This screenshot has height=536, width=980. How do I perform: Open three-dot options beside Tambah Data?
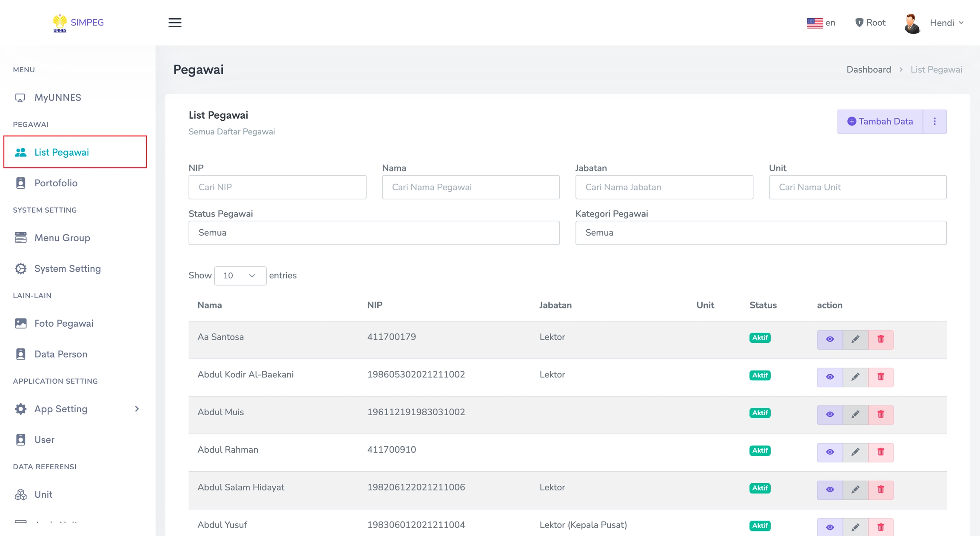point(934,122)
